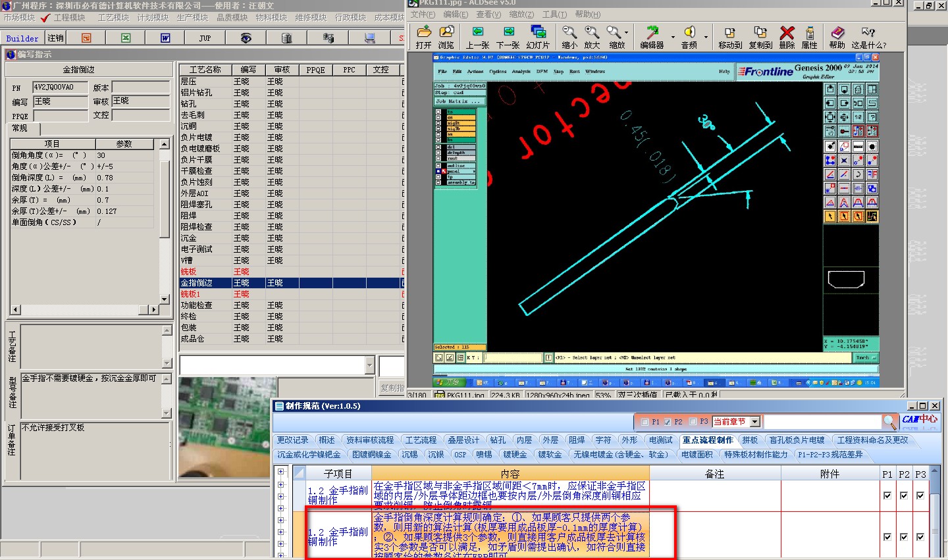Open the ACDSee browse (浏览) tool
This screenshot has height=560, width=948.
446,38
